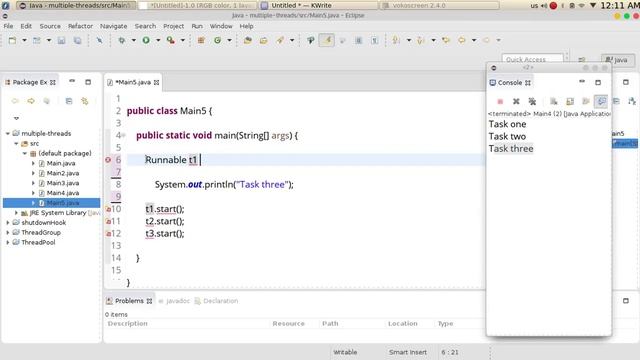Click the Quick Access search field
This screenshot has width=640, height=360.
532,60
